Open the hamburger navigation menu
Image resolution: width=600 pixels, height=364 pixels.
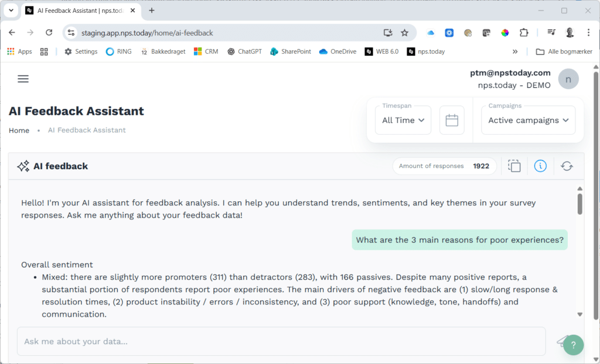click(23, 78)
